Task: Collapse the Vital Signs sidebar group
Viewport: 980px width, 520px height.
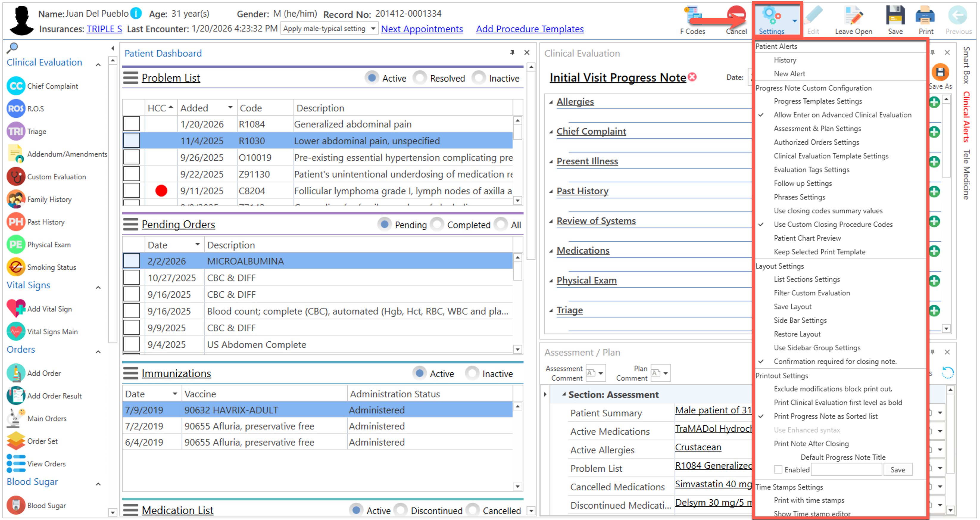Action: pos(98,287)
